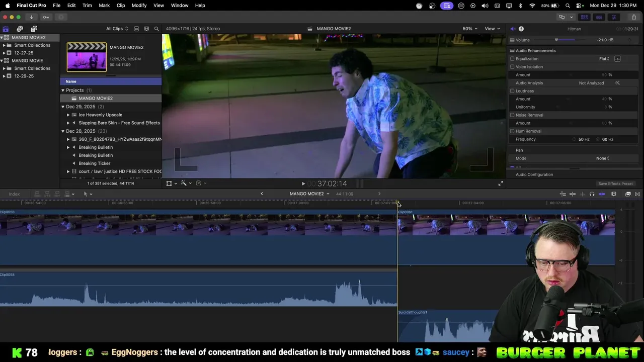This screenshot has width=644, height=362.
Task: Turn on the Noise Removal checkbox
Action: pos(512,115)
